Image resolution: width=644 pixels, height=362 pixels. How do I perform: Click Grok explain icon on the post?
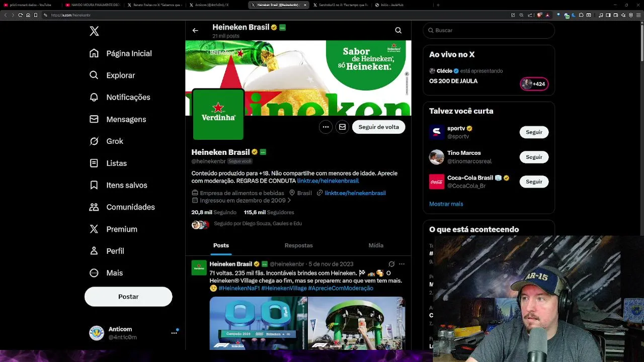point(391,264)
